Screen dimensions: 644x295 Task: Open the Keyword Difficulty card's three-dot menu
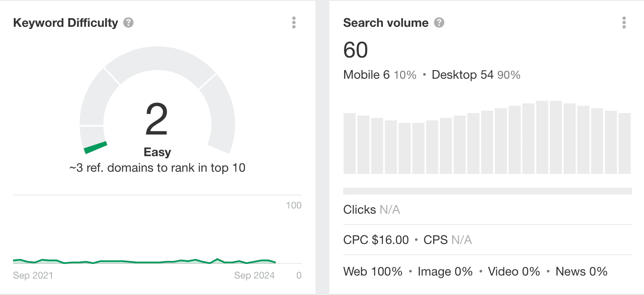(x=294, y=23)
